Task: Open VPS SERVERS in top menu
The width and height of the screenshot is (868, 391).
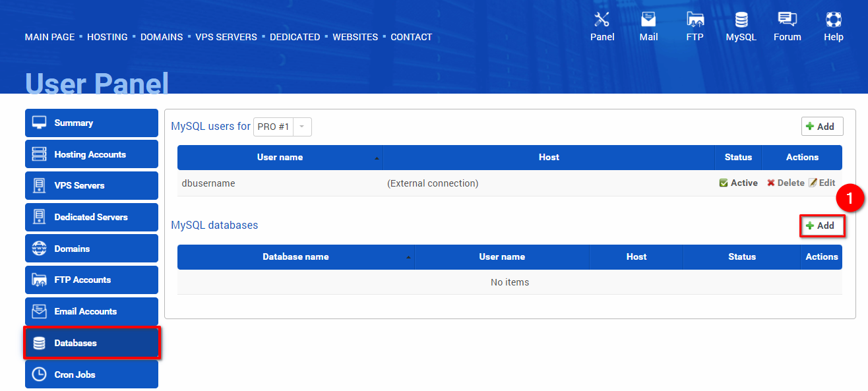Action: [x=226, y=37]
